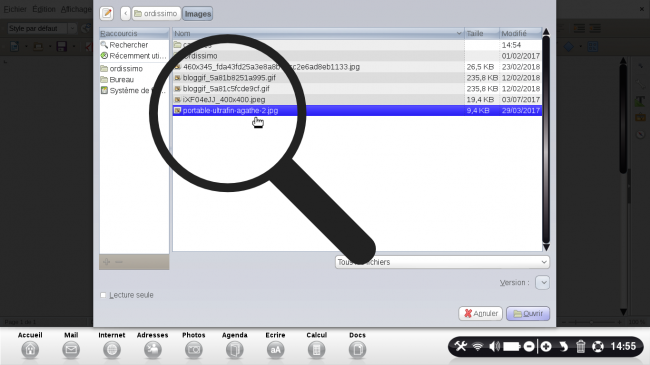Click the Nom column sort arrow
This screenshot has height=365, width=650.
pyautogui.click(x=459, y=33)
